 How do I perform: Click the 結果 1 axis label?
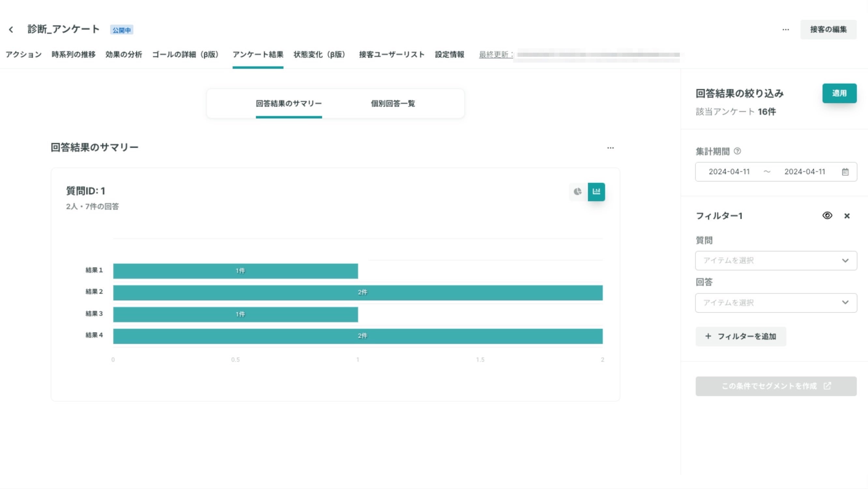[x=94, y=270]
